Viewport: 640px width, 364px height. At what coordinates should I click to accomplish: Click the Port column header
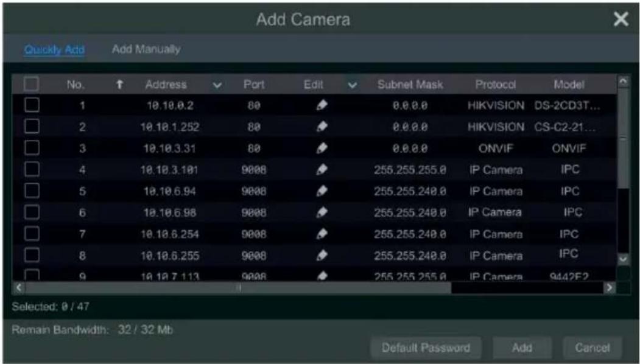[x=254, y=85]
